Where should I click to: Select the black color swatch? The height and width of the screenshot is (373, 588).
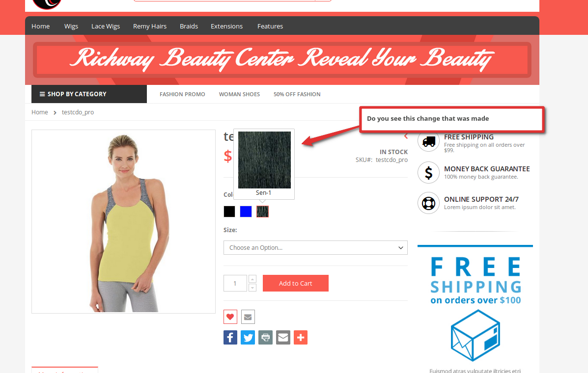(229, 212)
